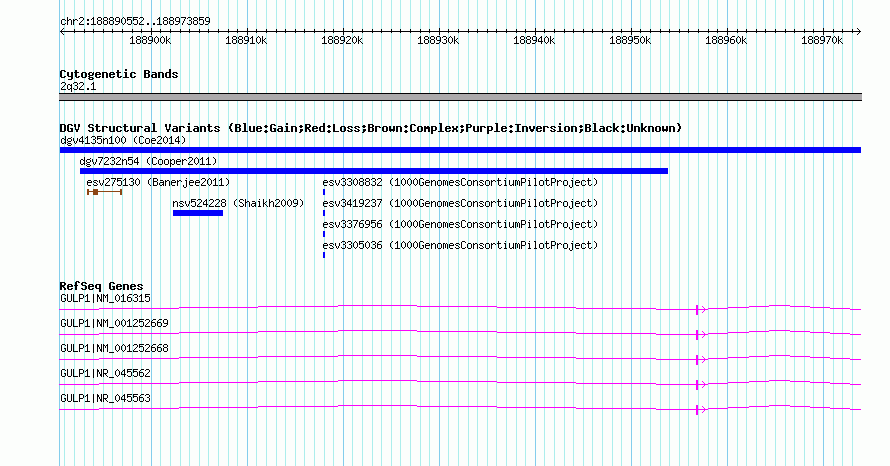
Task: Click the right arrow of the ruler
Action: tap(858, 32)
